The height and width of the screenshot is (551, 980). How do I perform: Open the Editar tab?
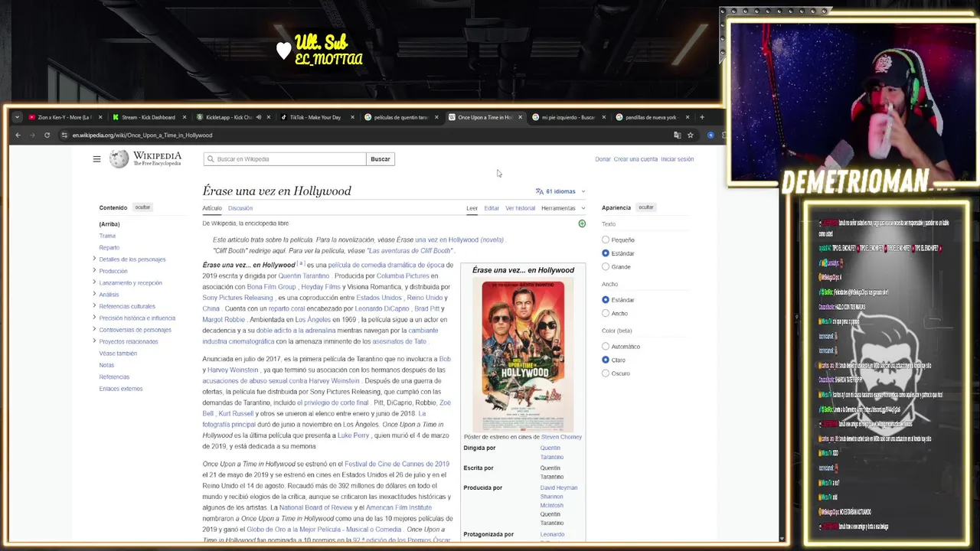492,208
